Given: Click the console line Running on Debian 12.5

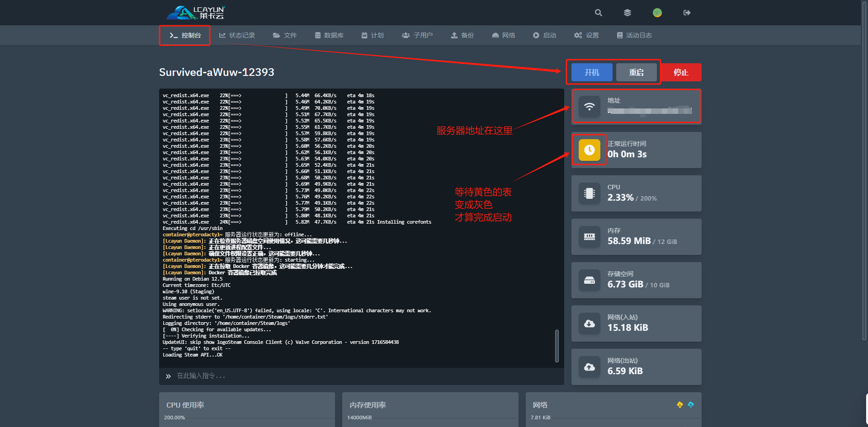Looking at the screenshot, I should coord(193,279).
